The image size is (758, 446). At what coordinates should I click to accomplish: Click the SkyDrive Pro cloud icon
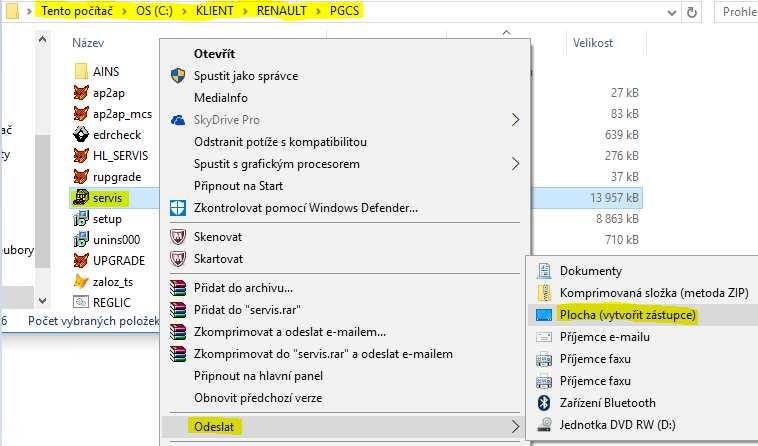point(178,120)
